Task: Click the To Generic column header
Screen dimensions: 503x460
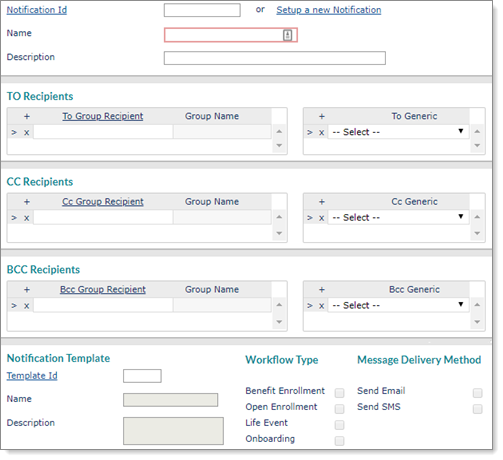Action: pos(414,116)
